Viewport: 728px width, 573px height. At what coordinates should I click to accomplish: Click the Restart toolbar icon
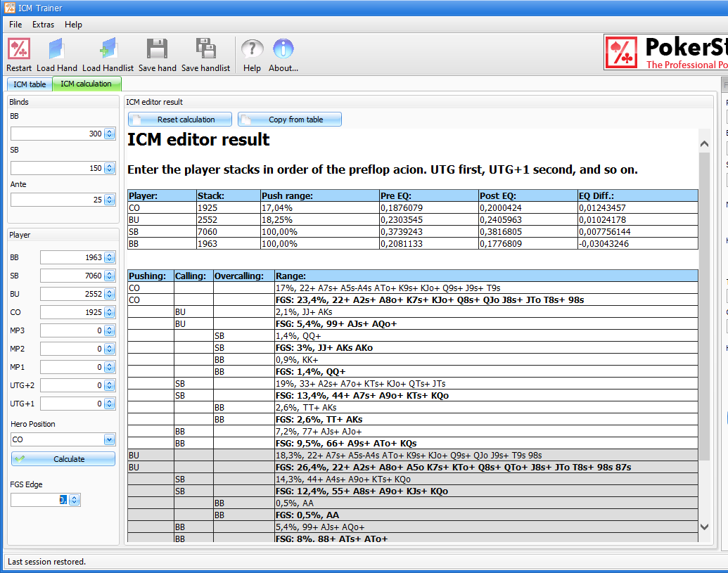click(x=18, y=49)
